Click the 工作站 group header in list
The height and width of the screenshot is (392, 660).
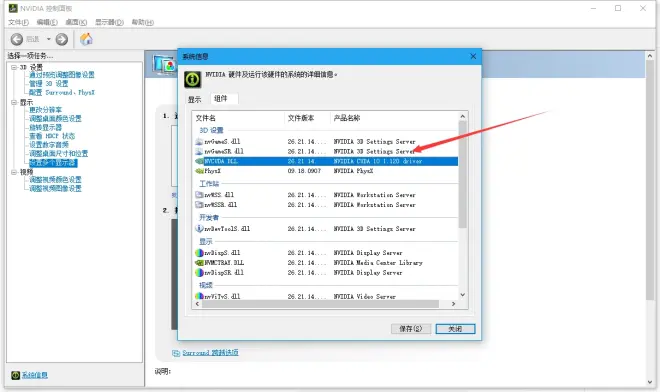[x=209, y=184]
